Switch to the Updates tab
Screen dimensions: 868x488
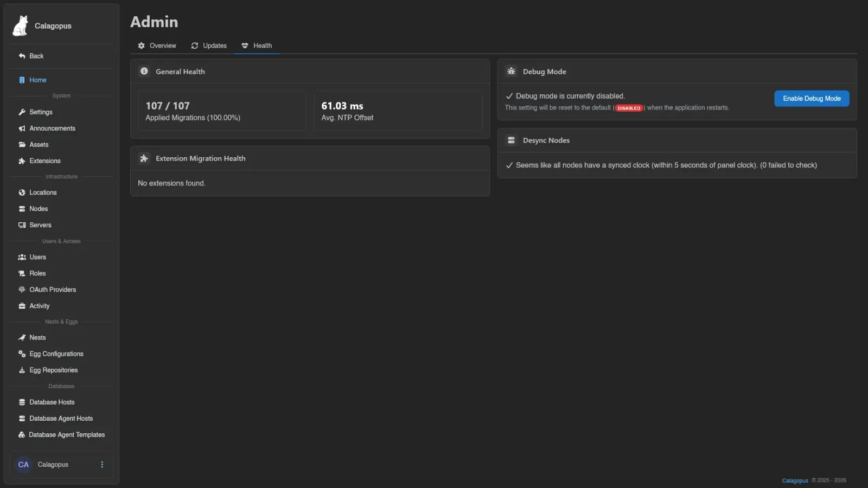pos(209,46)
